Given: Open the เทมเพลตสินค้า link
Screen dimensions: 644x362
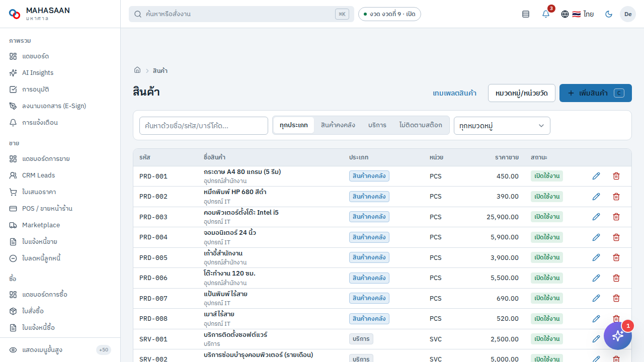Looking at the screenshot, I should [x=455, y=93].
